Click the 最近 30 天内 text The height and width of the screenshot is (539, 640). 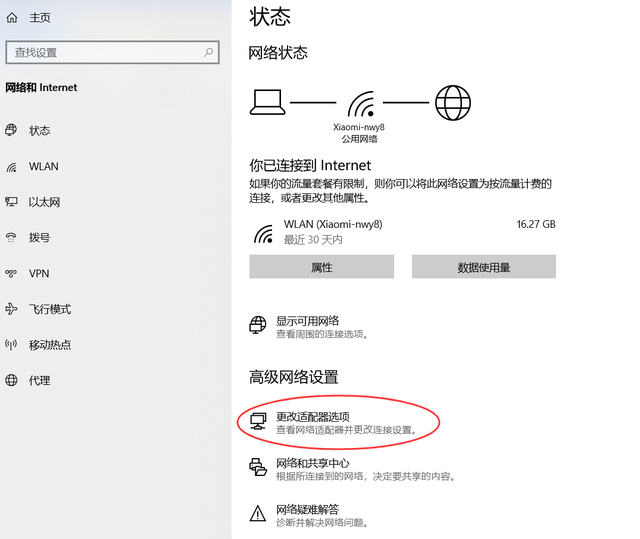pos(313,240)
